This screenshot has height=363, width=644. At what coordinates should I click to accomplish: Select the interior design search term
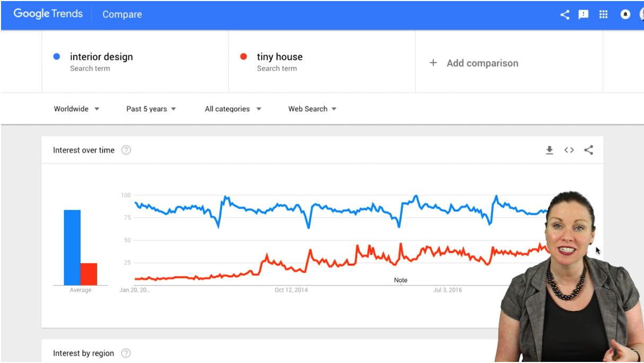click(x=101, y=57)
